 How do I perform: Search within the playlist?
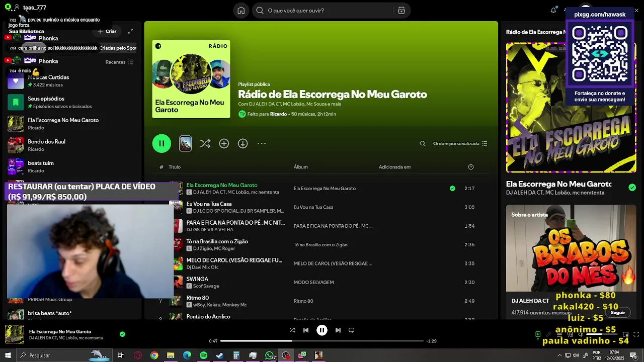[x=423, y=144]
